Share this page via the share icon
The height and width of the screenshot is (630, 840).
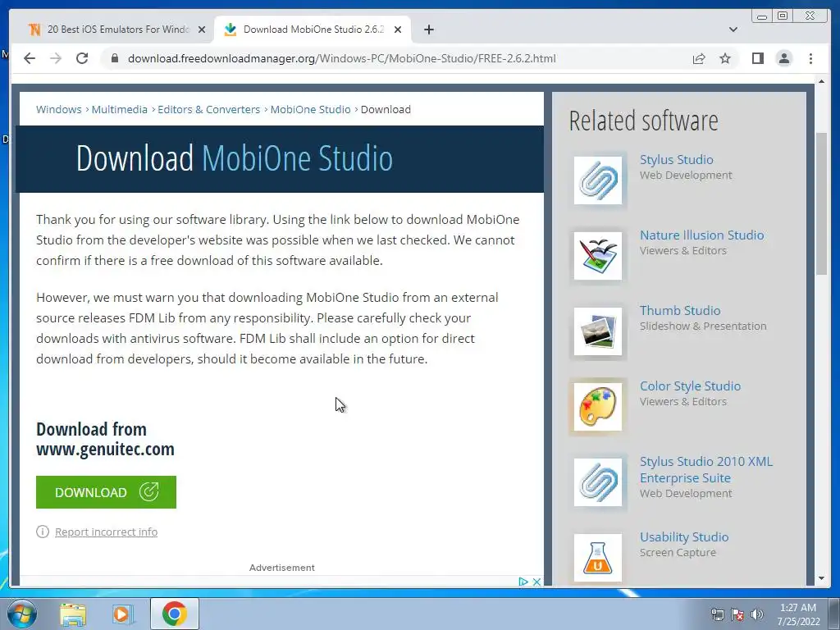coord(699,58)
